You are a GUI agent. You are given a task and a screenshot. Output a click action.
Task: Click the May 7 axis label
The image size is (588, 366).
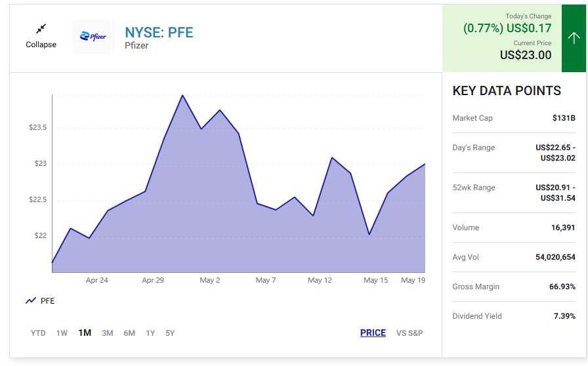point(266,280)
